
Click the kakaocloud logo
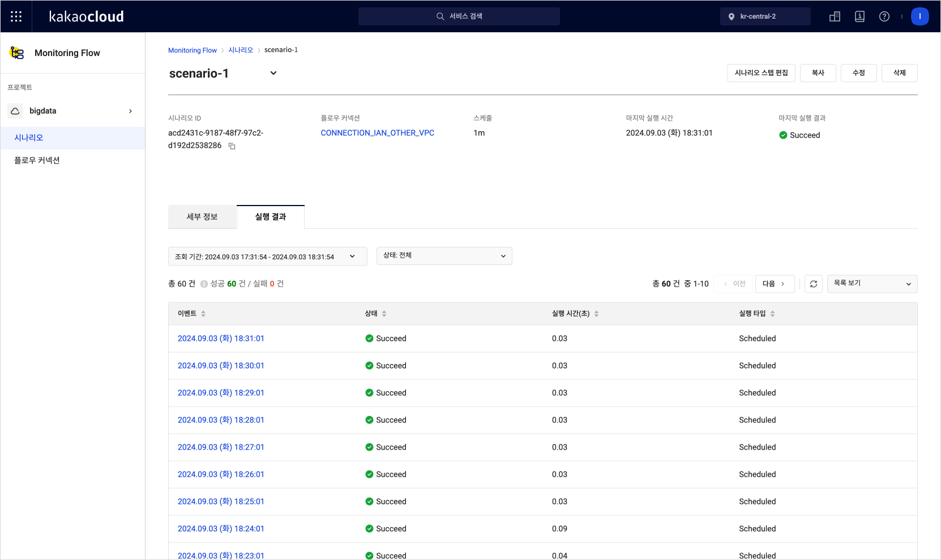pyautogui.click(x=86, y=16)
